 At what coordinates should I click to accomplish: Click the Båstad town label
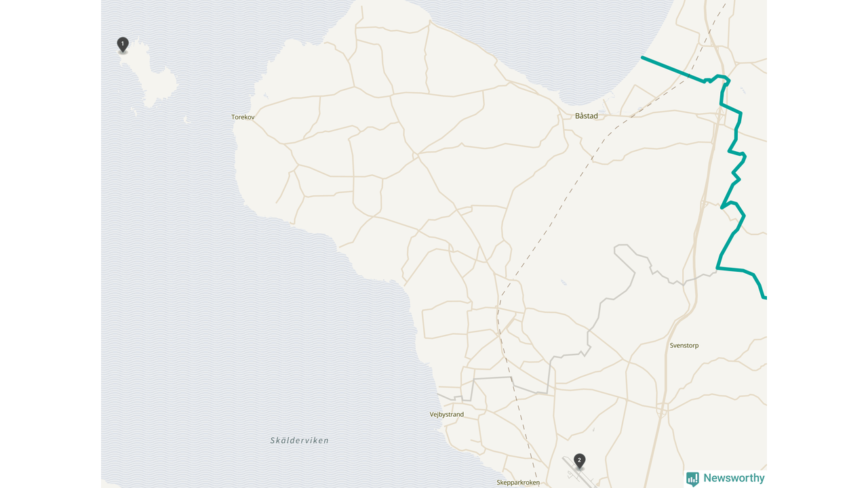(587, 116)
